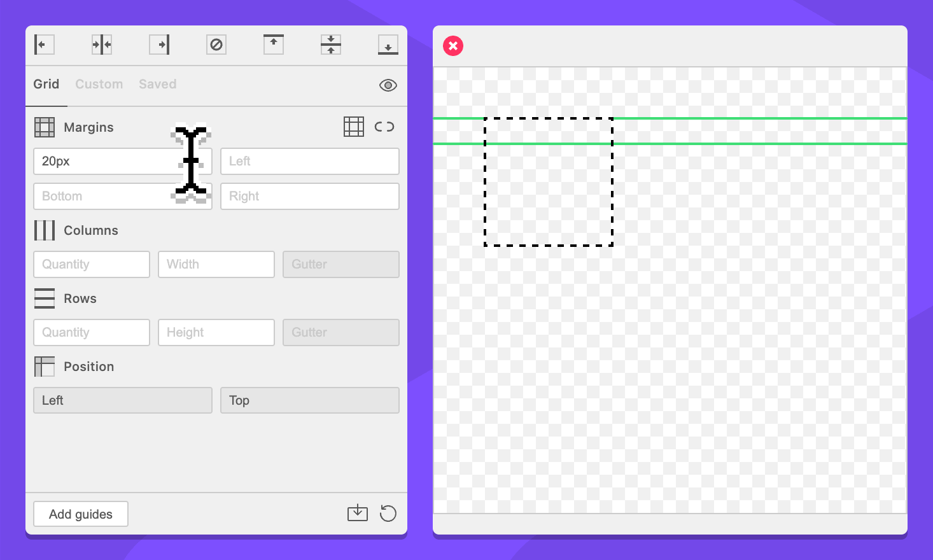The image size is (933, 560).
Task: Click the Rows section icon
Action: click(x=45, y=298)
